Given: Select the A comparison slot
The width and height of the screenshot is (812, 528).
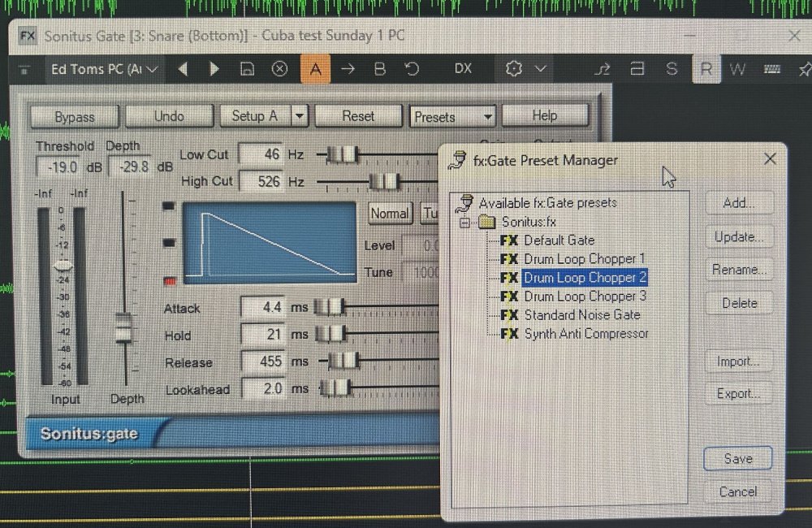Looking at the screenshot, I should 315,69.
